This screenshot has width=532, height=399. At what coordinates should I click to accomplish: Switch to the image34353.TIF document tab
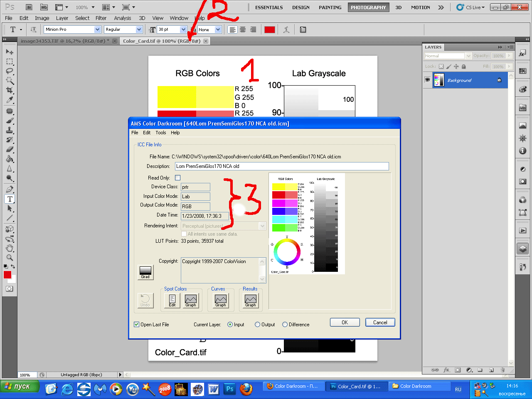[64, 41]
